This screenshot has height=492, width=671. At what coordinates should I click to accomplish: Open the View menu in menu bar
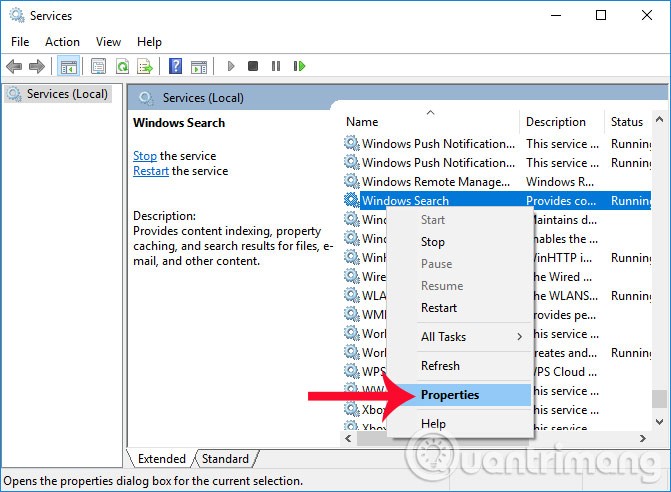108,42
